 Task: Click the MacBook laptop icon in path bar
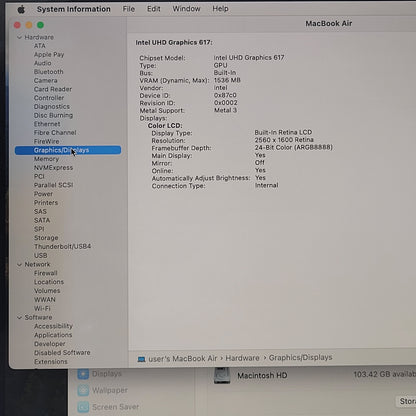click(x=141, y=359)
